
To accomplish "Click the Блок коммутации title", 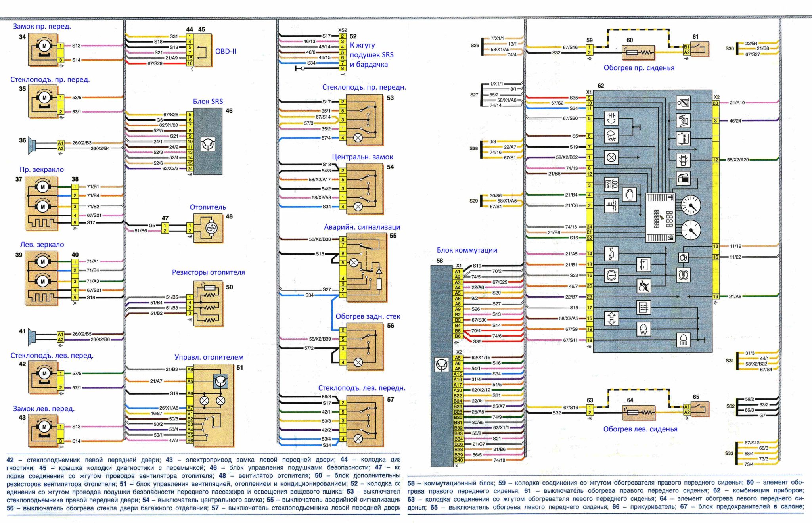I will (467, 250).
